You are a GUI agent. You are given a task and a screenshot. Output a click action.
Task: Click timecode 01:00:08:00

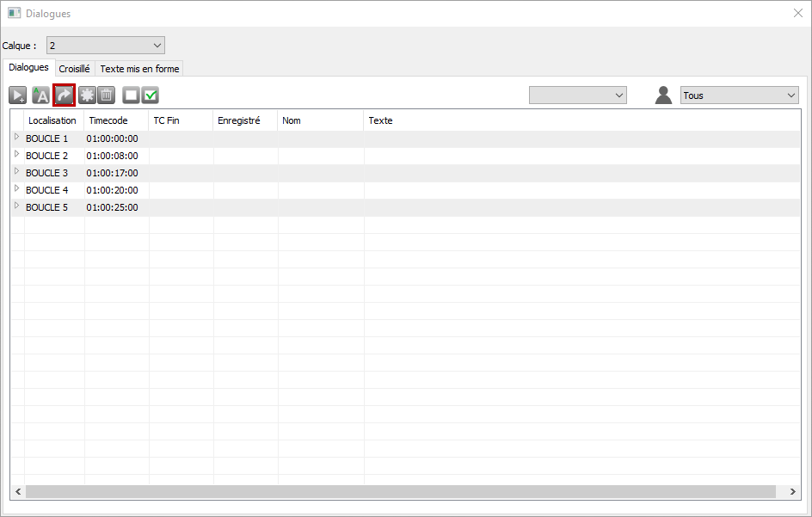coord(112,156)
